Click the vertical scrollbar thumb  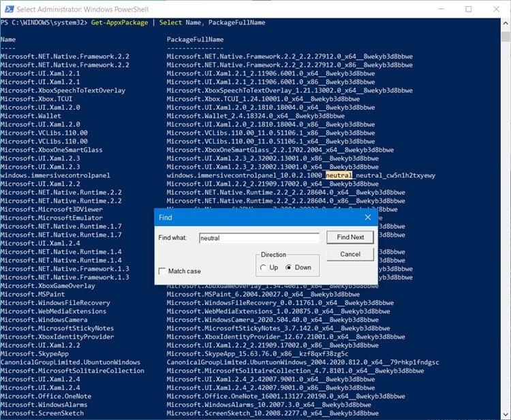pyautogui.click(x=506, y=37)
